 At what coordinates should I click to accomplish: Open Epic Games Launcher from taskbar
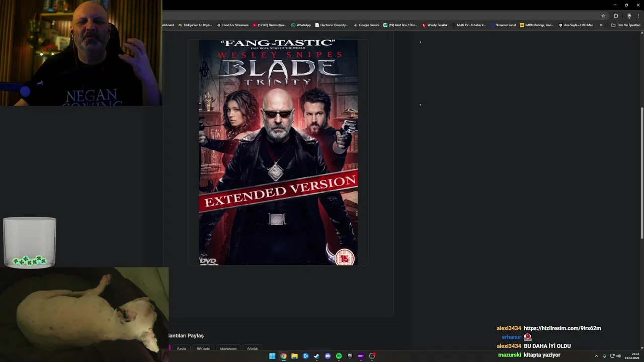pos(350,356)
